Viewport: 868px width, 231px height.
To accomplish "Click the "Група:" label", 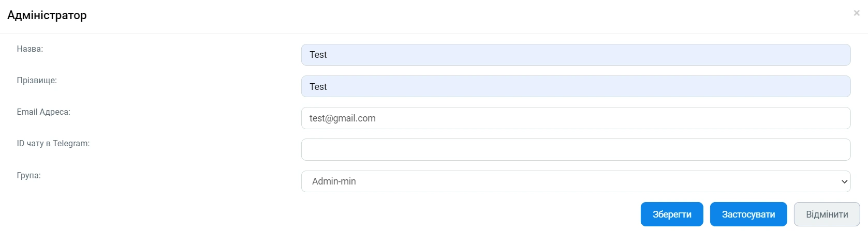I will click(x=29, y=176).
